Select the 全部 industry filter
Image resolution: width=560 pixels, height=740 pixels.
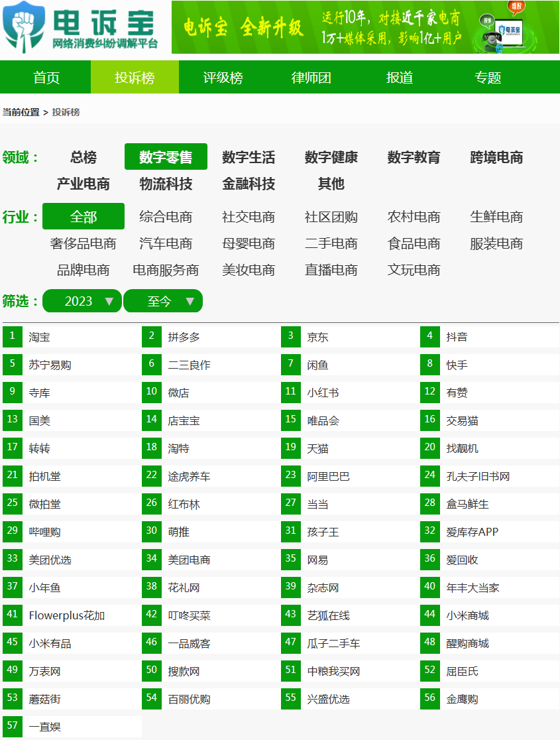(x=83, y=217)
